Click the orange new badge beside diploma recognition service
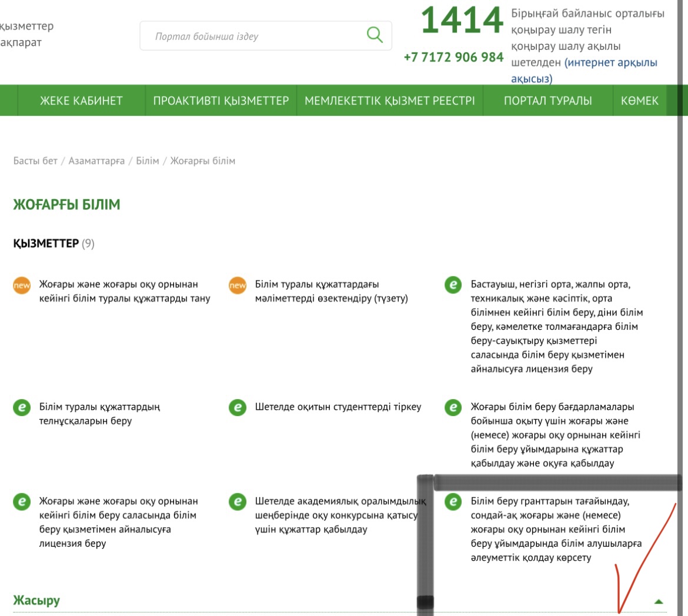 click(x=22, y=285)
